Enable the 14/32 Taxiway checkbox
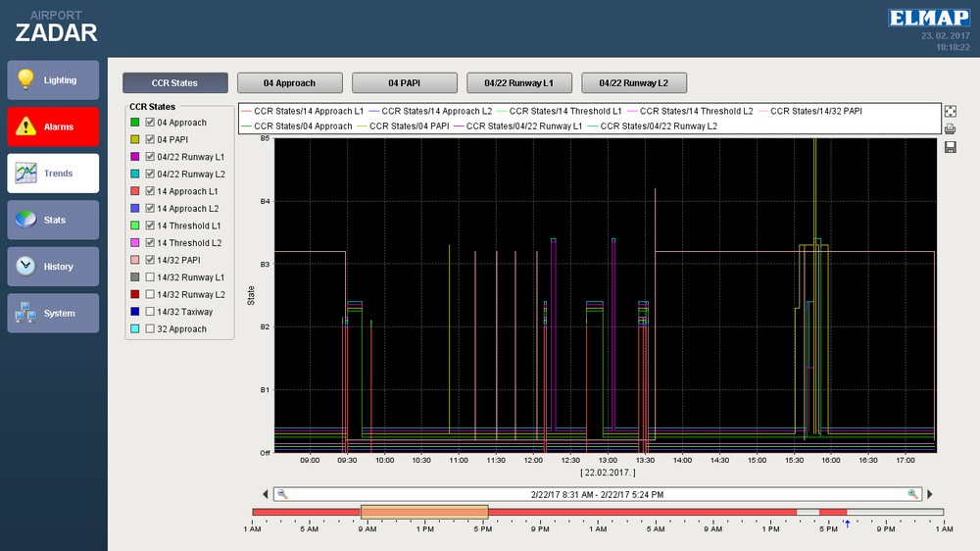 click(150, 312)
